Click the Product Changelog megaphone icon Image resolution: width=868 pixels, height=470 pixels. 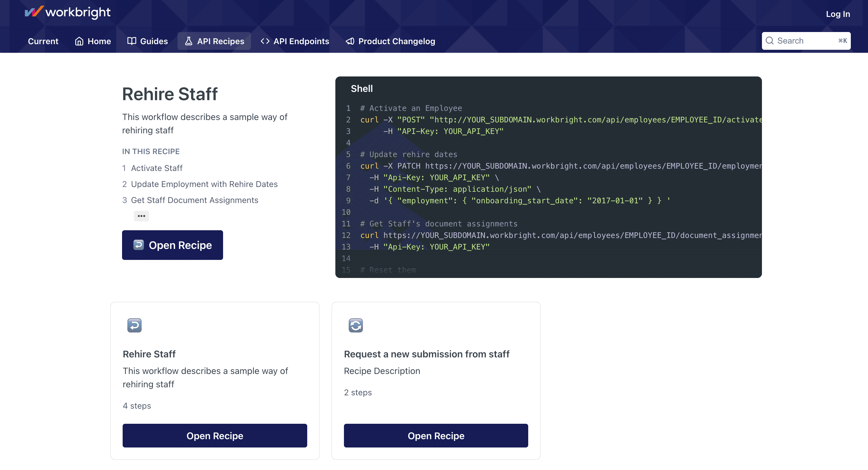coord(350,41)
